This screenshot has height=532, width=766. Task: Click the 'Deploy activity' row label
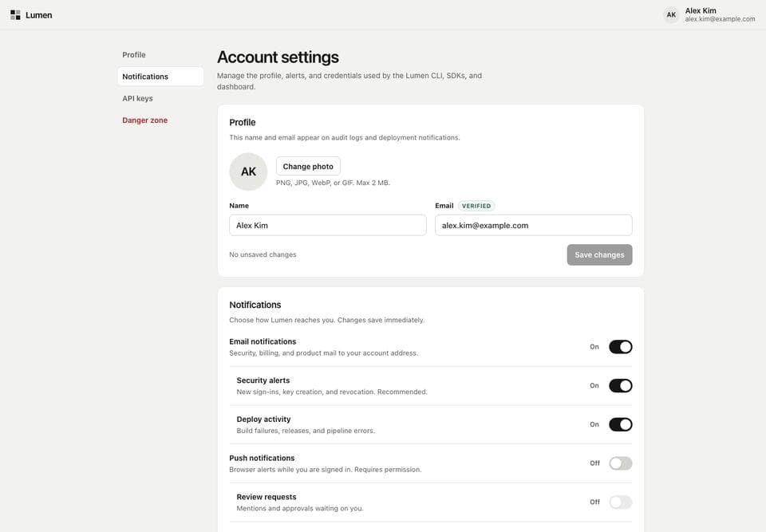point(263,420)
